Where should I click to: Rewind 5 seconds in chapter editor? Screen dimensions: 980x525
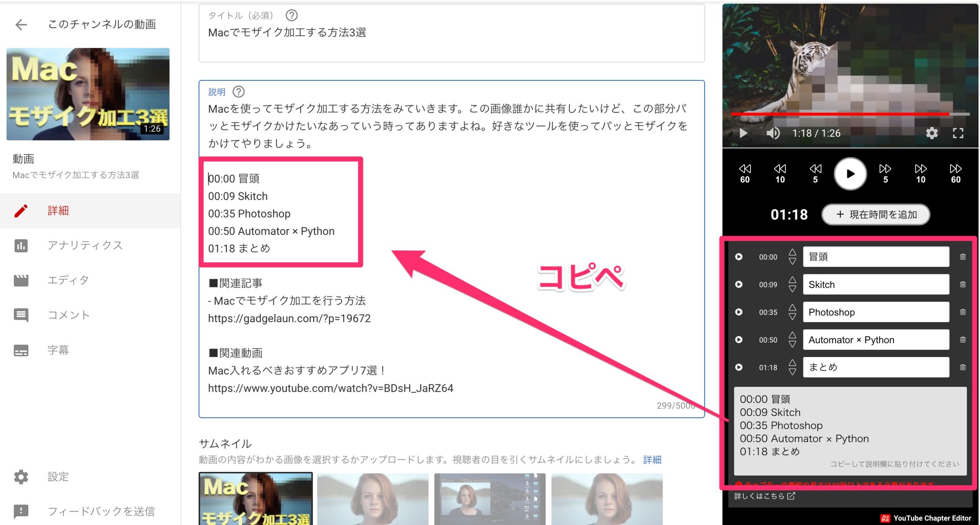coord(815,174)
